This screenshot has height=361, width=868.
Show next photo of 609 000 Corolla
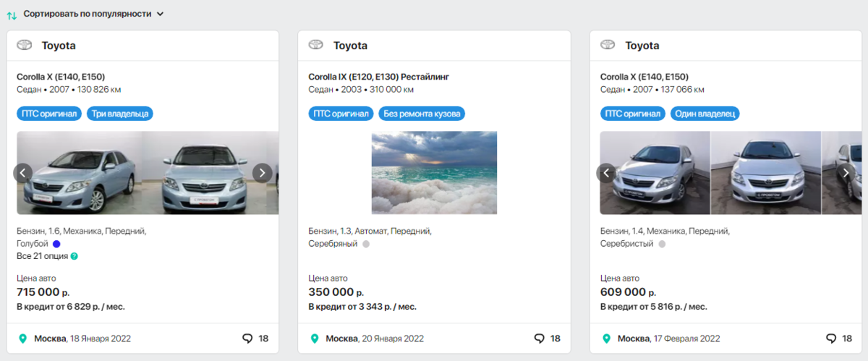tap(845, 172)
